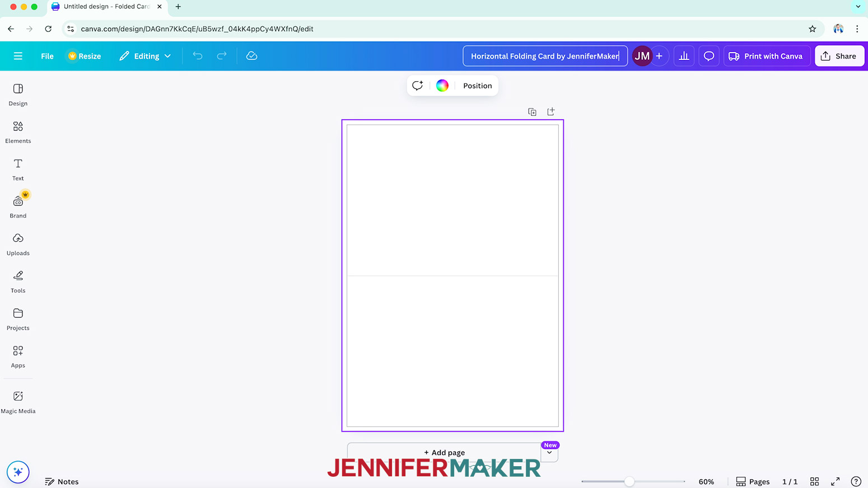This screenshot has width=868, height=488.
Task: Open the Apps panel
Action: pos(18,357)
